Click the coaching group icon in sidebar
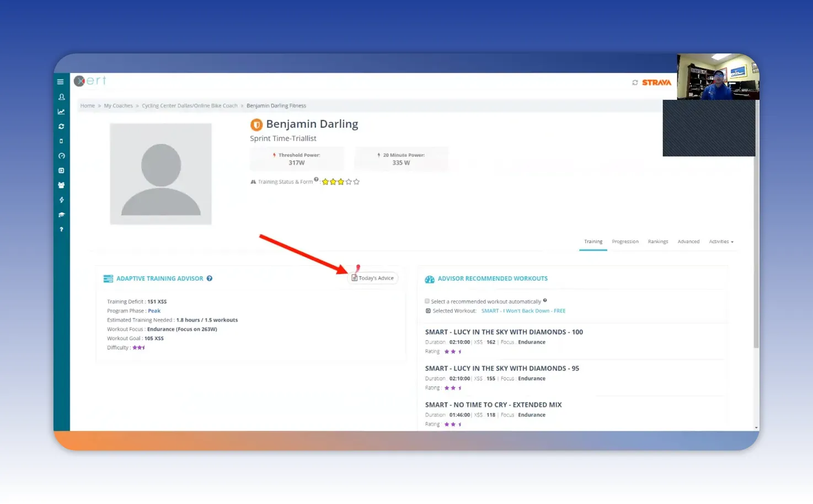The image size is (813, 504). [61, 185]
